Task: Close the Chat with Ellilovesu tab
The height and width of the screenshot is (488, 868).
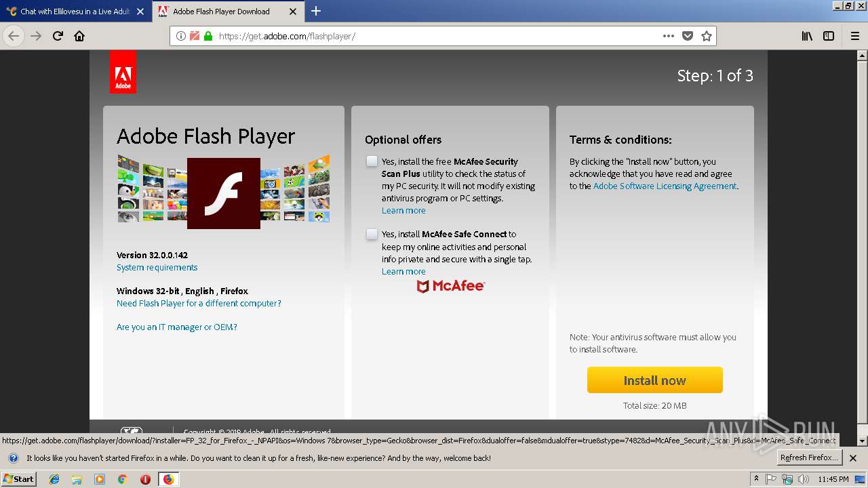Action: point(140,12)
